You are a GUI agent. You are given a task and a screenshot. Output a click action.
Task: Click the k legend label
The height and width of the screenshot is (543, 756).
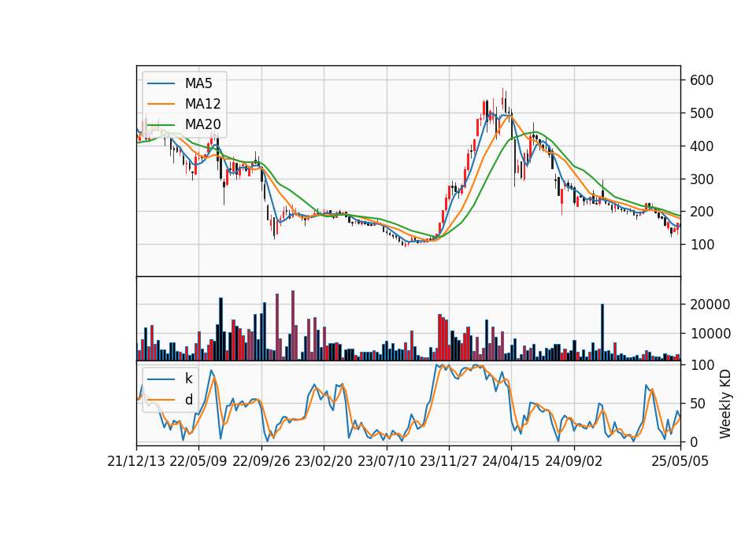188,379
